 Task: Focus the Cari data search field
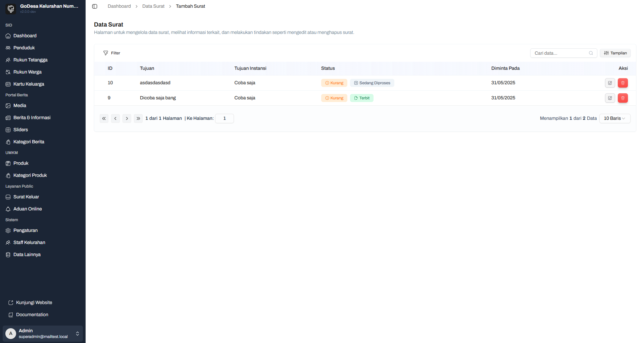click(560, 53)
